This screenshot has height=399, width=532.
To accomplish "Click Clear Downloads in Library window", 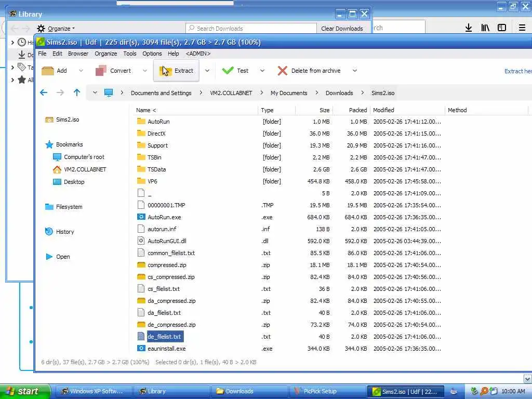I will click(x=342, y=29).
